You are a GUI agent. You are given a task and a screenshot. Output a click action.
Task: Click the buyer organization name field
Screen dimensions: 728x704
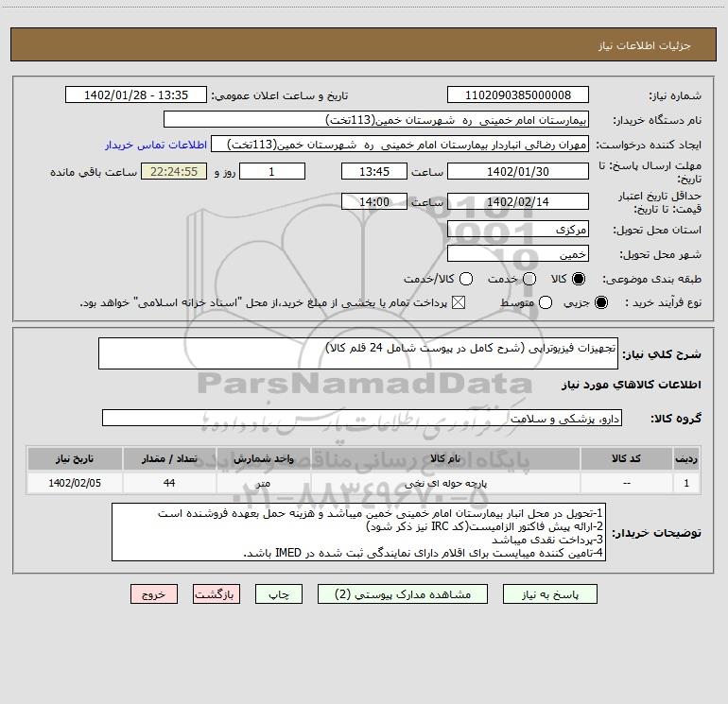pyautogui.click(x=376, y=119)
